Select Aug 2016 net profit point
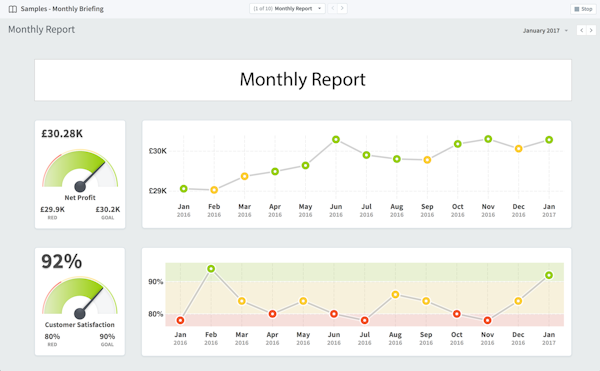This screenshot has width=600, height=371. coord(397,159)
